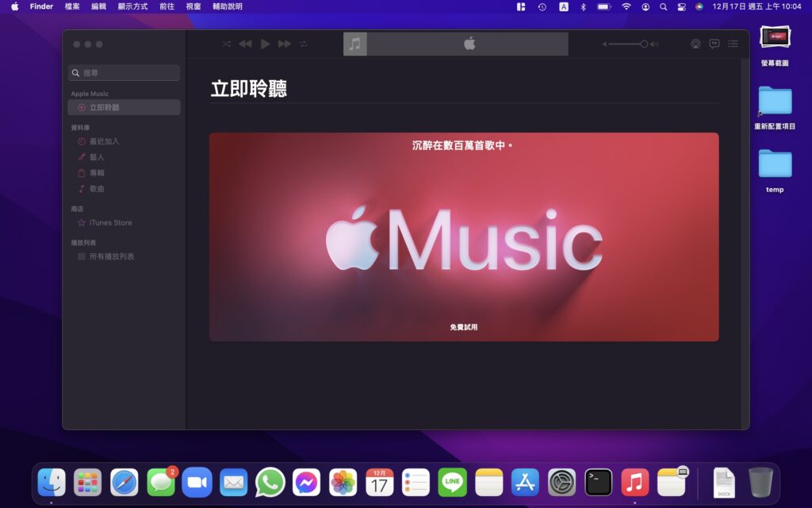
Task: Open WhatsApp from the Dock
Action: tap(270, 482)
